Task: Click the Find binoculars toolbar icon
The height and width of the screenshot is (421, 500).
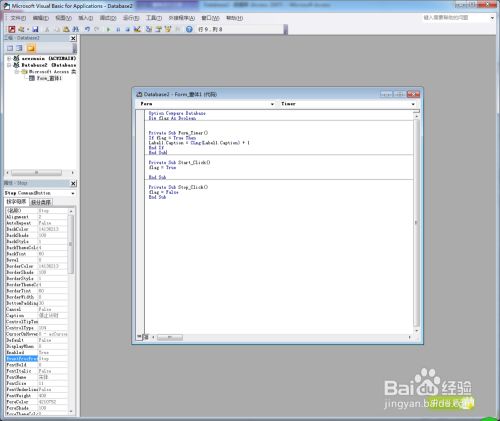Action: 76,29
